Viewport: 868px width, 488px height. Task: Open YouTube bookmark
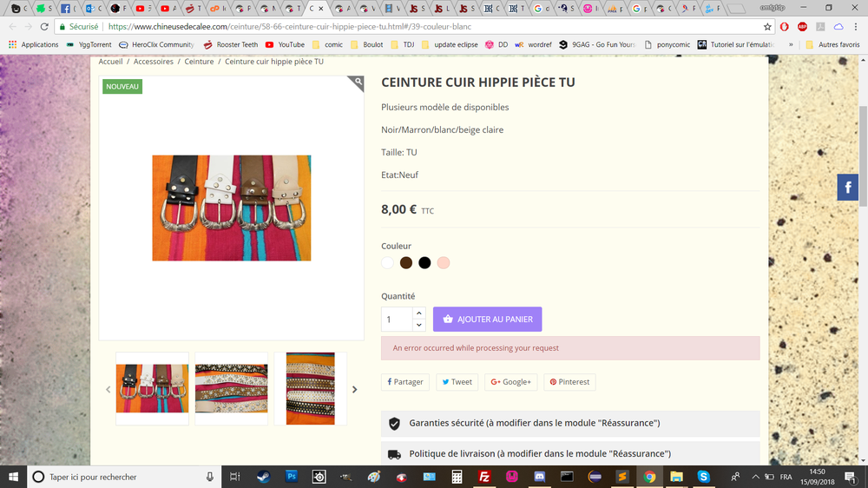(285, 44)
